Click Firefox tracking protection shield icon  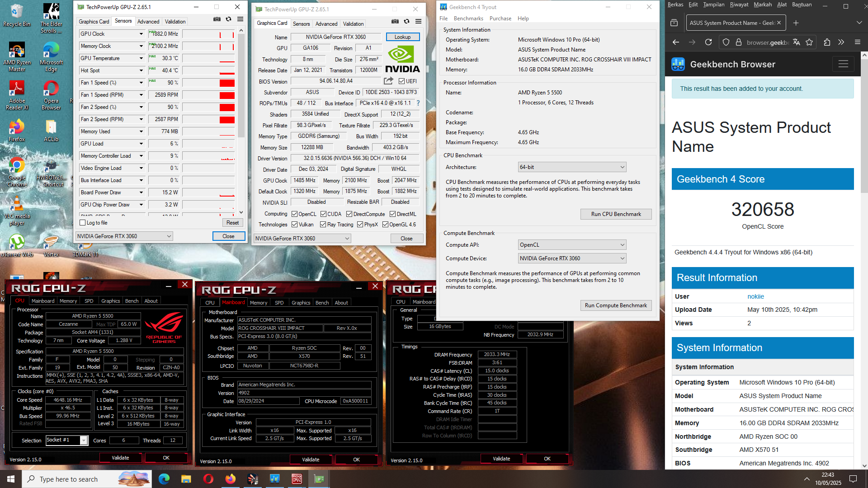[726, 42]
